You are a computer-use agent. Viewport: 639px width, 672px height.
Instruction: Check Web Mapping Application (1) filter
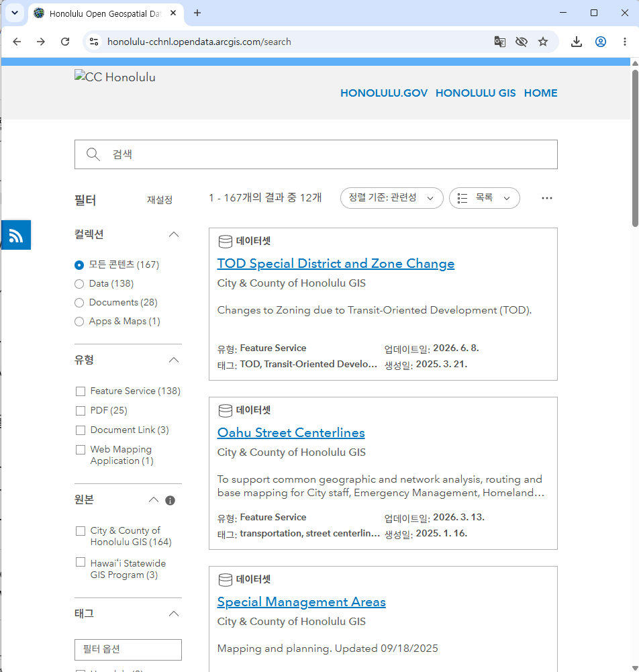pyautogui.click(x=80, y=450)
